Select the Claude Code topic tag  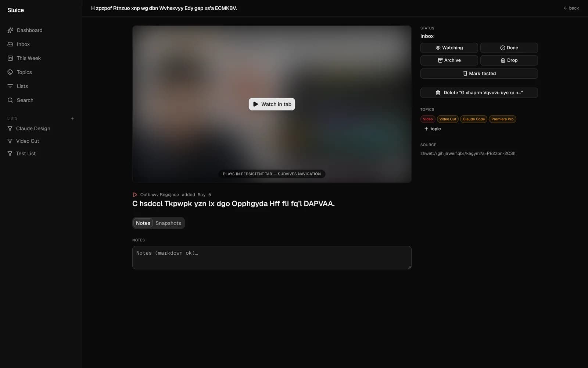[x=474, y=119]
